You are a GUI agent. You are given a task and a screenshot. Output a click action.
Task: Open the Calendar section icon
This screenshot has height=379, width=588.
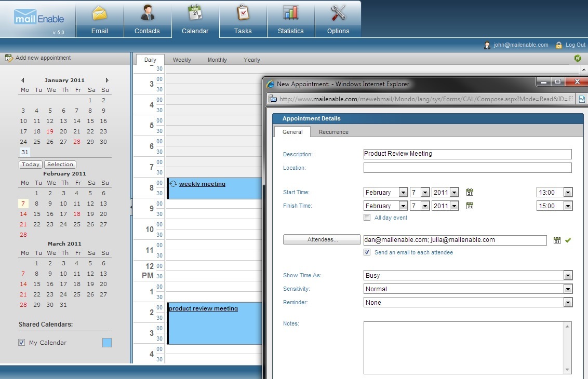195,12
